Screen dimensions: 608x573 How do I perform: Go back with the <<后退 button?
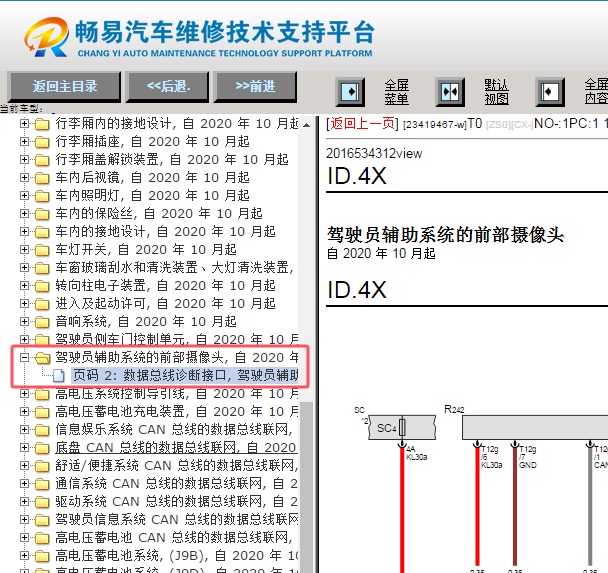point(168,86)
